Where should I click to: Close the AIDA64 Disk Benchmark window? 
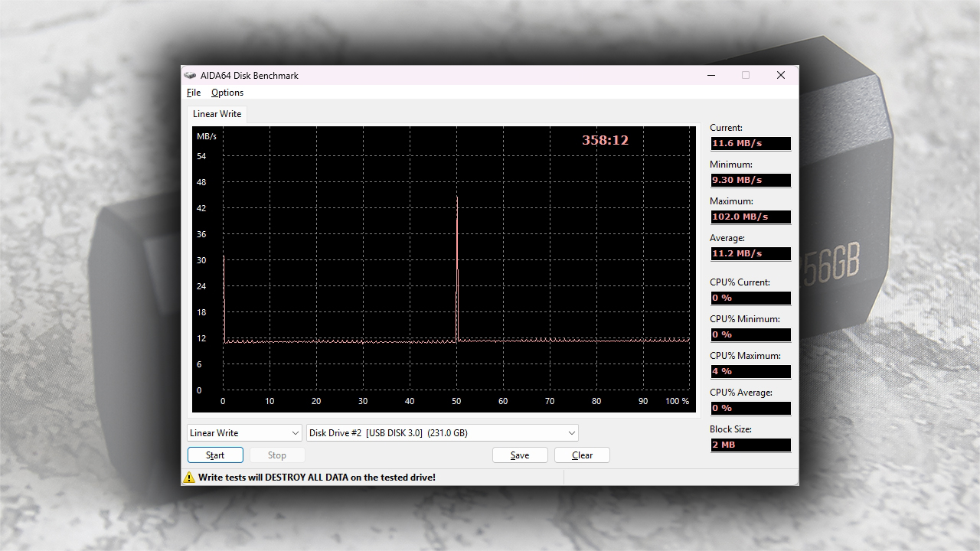point(781,75)
